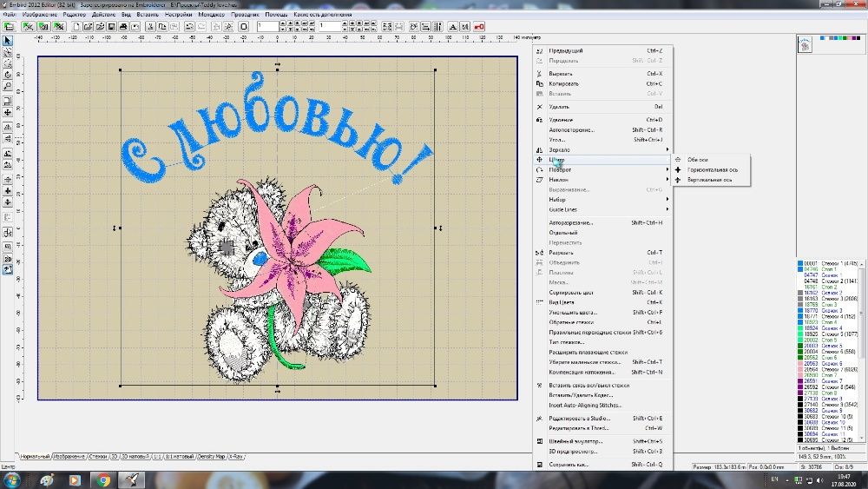Expand the Набор submenu
Screen dimensions: 868x489
point(602,200)
